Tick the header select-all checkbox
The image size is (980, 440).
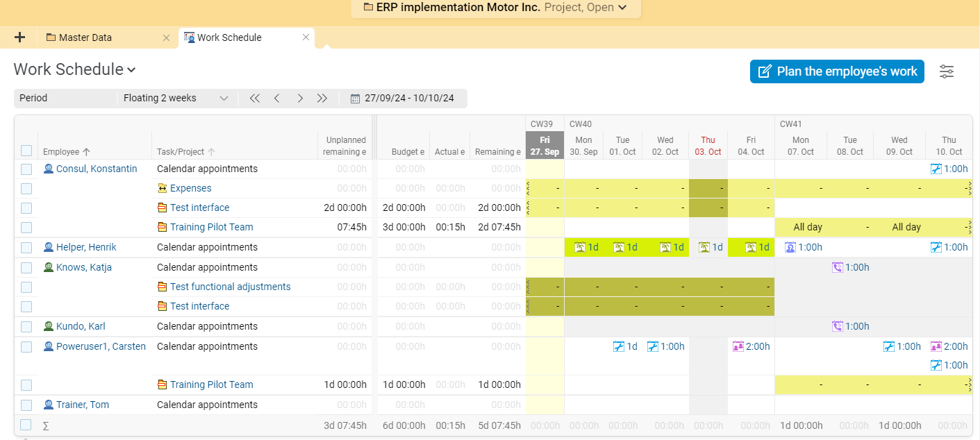26,151
